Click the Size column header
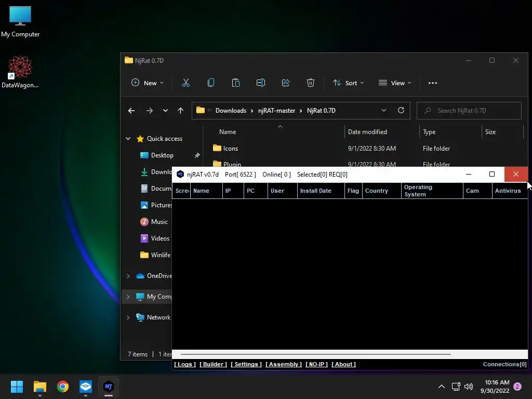The image size is (532, 399). click(490, 131)
